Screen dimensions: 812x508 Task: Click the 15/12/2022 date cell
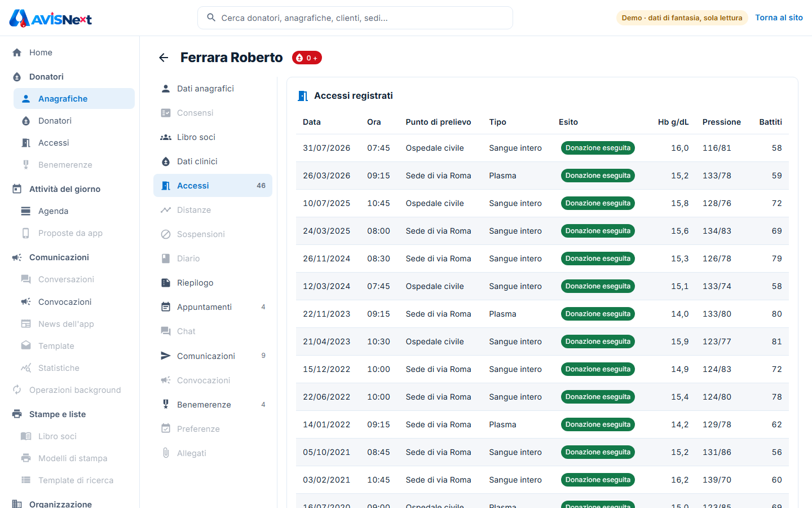tap(326, 369)
